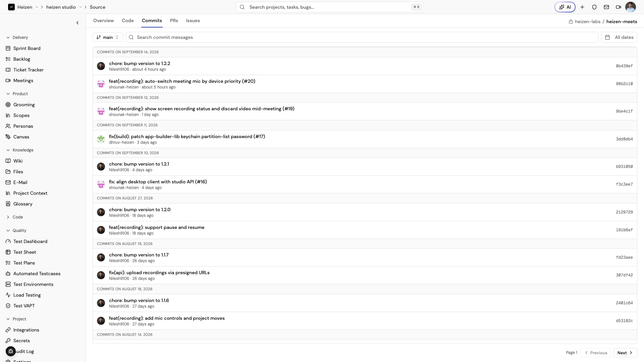Image resolution: width=644 pixels, height=362 pixels.
Task: Switch to the Issues tab
Action: (193, 20)
